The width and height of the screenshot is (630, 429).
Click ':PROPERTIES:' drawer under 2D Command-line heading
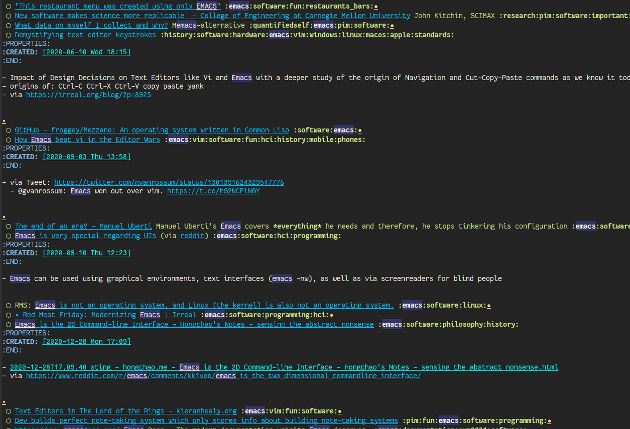26,333
